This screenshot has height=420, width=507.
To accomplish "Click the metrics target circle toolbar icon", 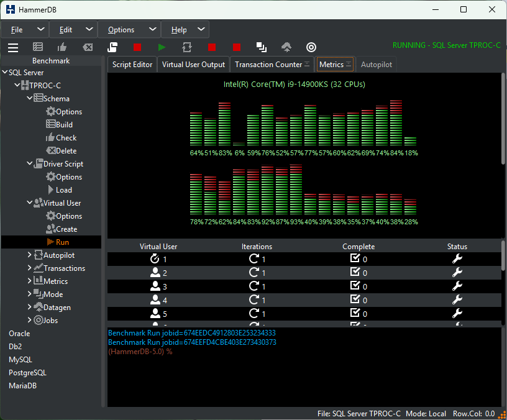I will point(311,47).
